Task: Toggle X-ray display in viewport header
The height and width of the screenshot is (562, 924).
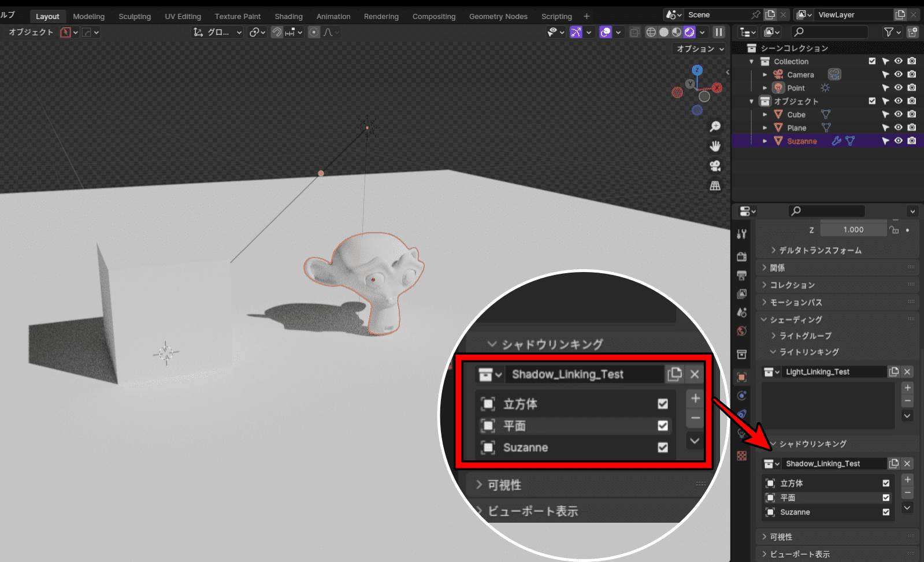Action: click(x=634, y=32)
